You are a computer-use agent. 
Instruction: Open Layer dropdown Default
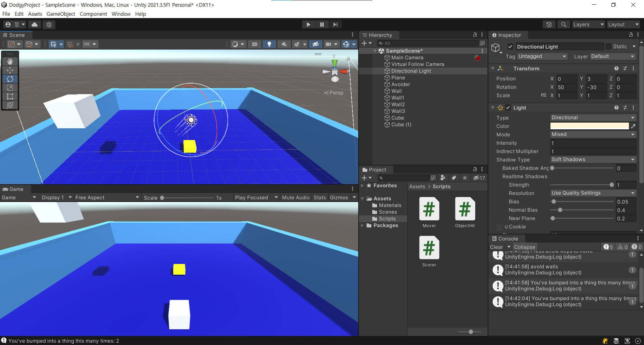pos(613,56)
